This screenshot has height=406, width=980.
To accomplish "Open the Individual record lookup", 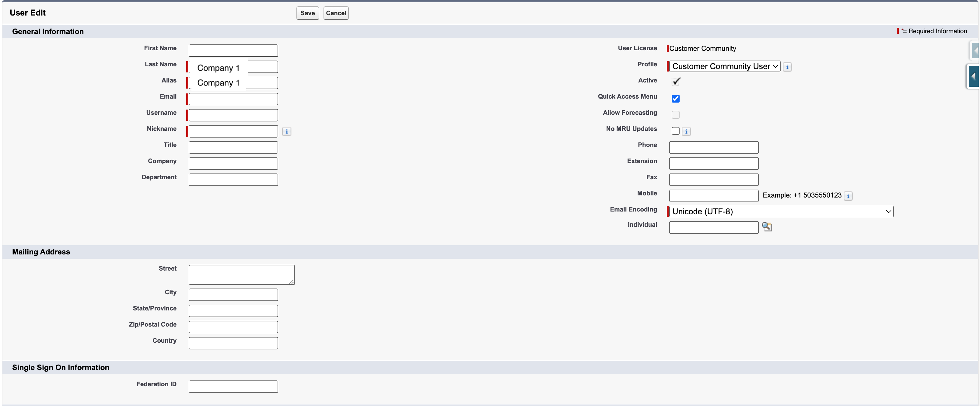I will [767, 226].
